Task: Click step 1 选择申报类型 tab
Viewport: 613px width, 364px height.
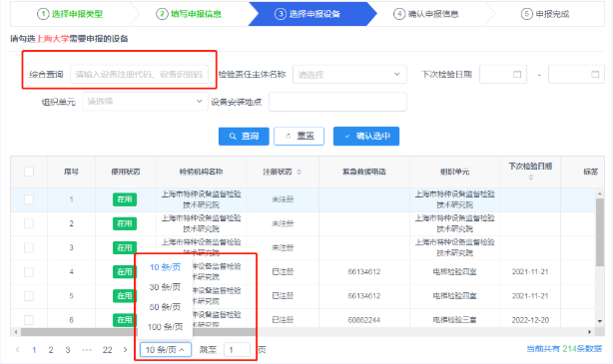Action: click(70, 14)
